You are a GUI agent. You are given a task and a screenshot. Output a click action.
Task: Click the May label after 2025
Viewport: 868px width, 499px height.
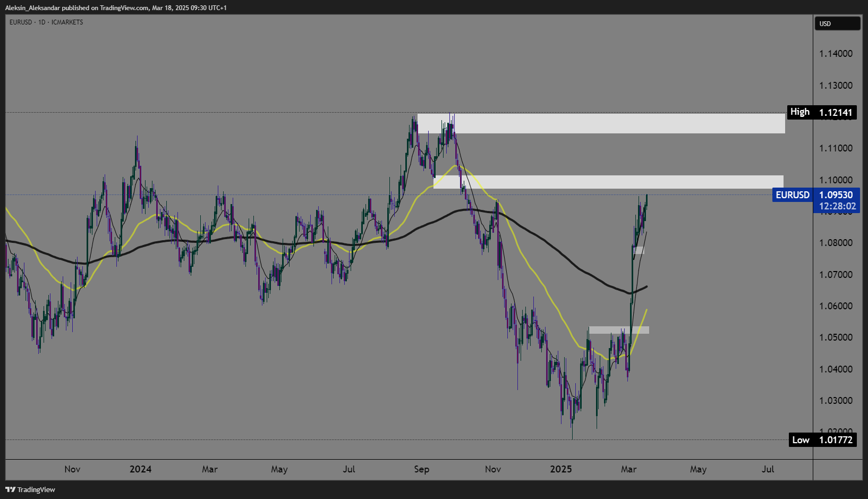coord(699,469)
